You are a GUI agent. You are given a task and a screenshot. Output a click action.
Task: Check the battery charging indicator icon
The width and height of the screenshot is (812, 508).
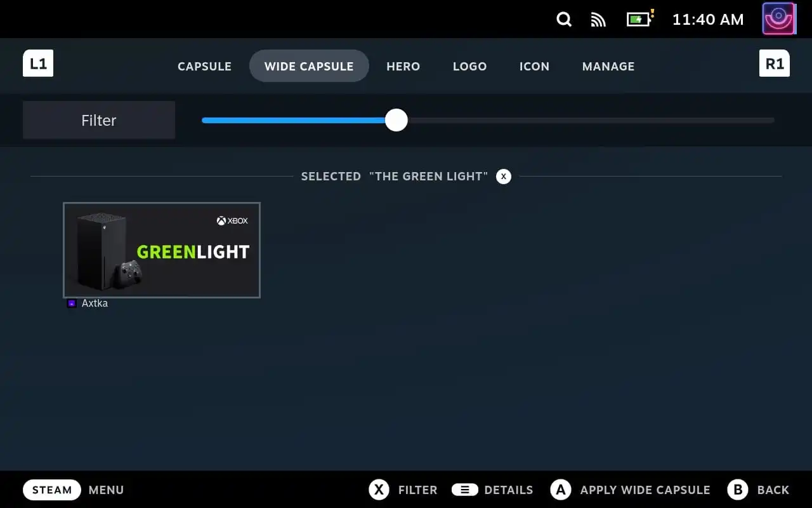pyautogui.click(x=639, y=19)
